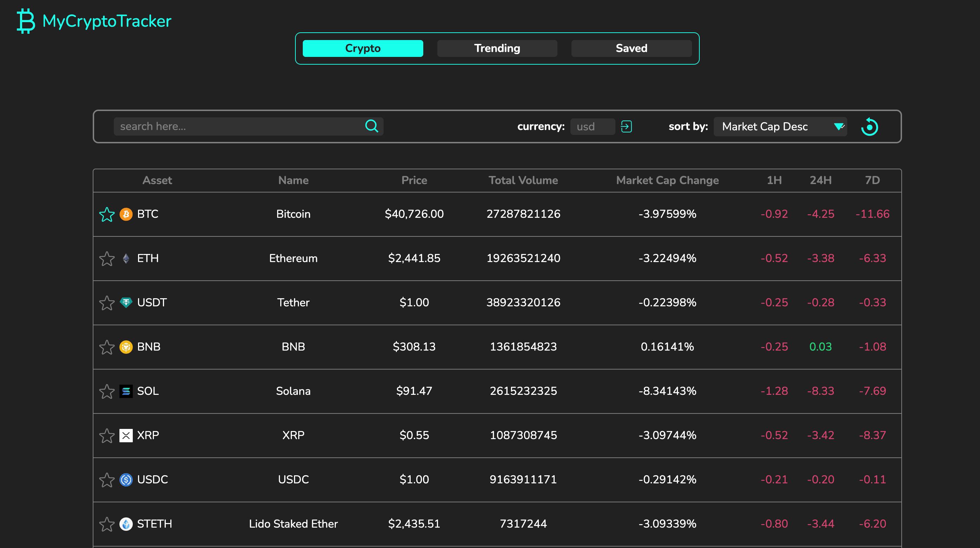Click BNB 24H value 0.03
The width and height of the screenshot is (980, 548).
tap(821, 347)
